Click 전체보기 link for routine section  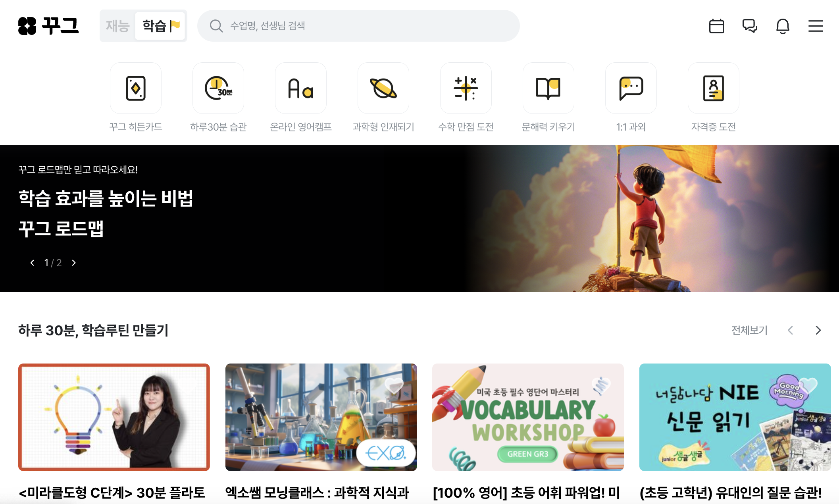(x=749, y=330)
